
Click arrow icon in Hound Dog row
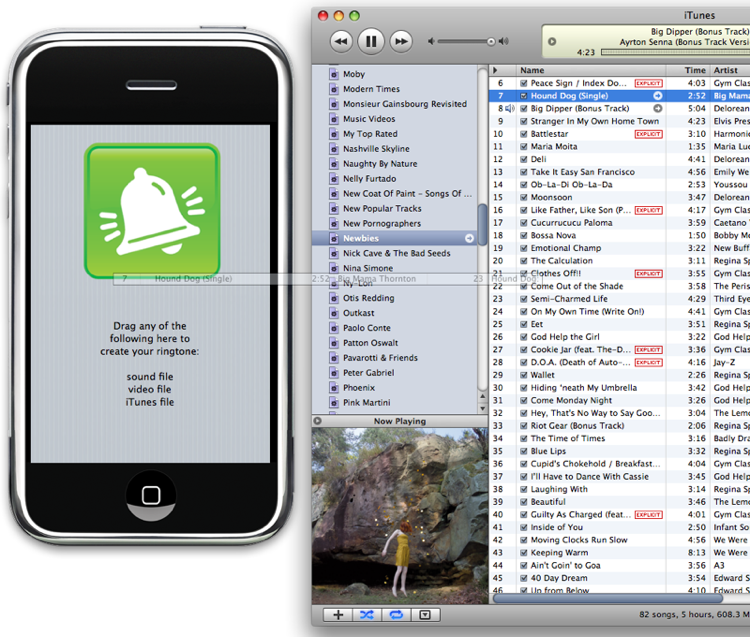pos(658,96)
